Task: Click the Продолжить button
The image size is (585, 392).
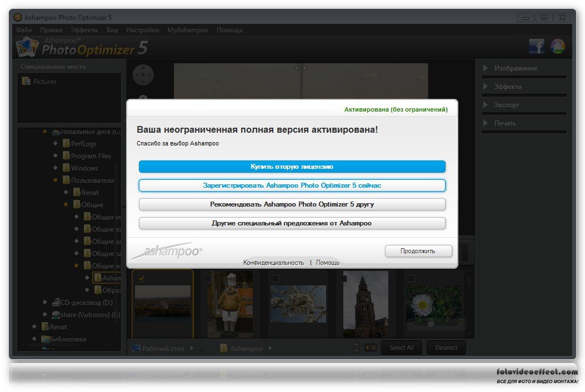Action: pyautogui.click(x=418, y=251)
